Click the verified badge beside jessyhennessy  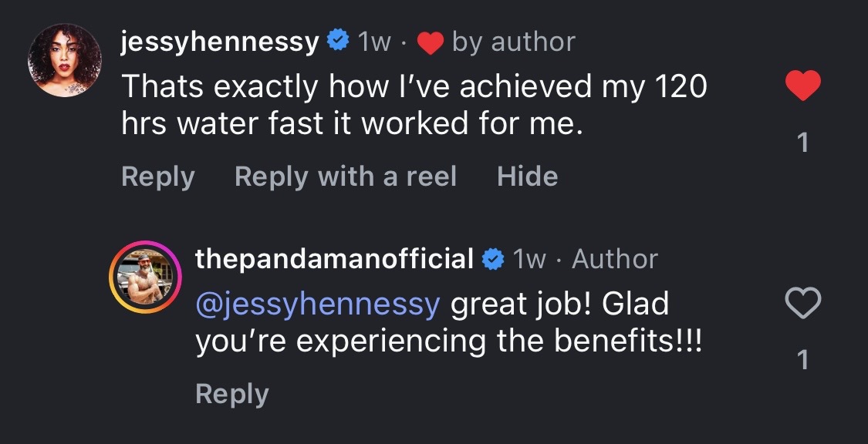337,42
